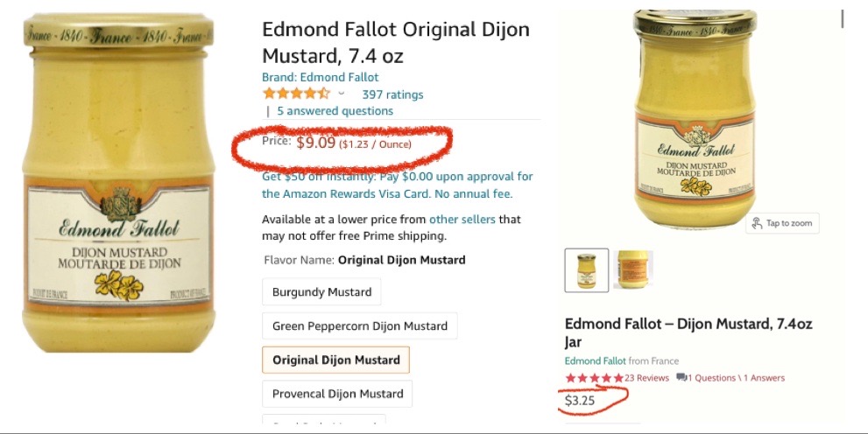This screenshot has height=434, width=868.
Task: Click the red five-star rating icons
Action: (x=594, y=378)
